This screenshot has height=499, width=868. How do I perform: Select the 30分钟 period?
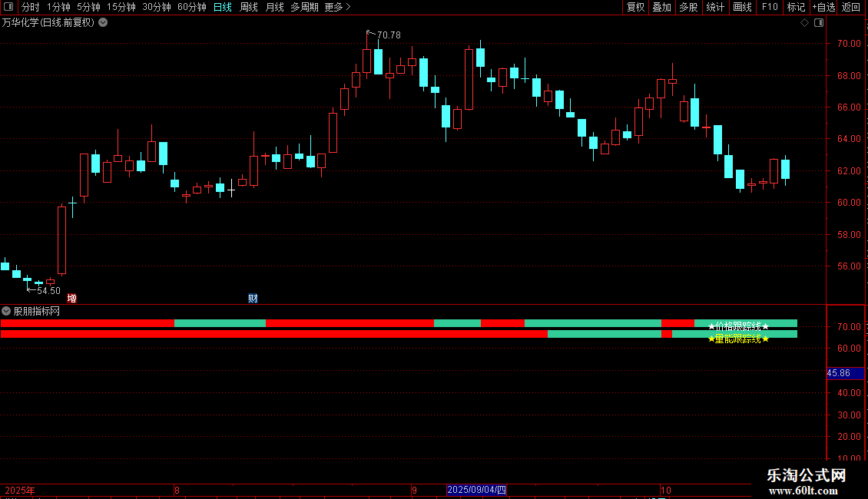tap(156, 7)
